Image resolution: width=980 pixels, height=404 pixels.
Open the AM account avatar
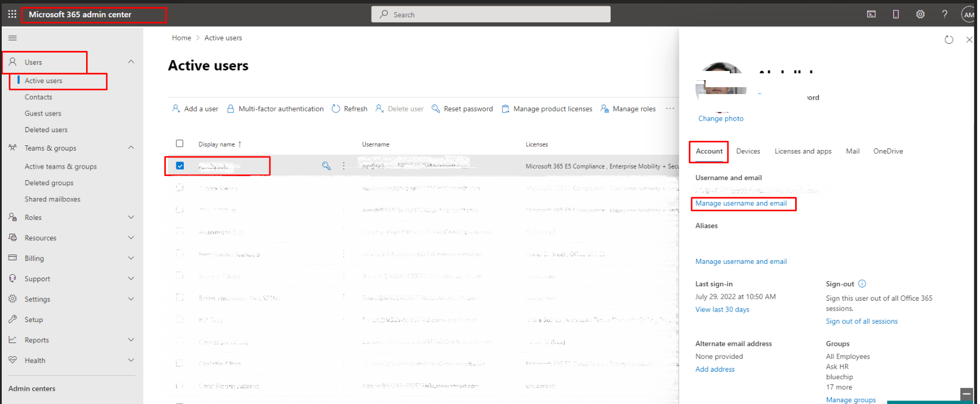coord(969,14)
